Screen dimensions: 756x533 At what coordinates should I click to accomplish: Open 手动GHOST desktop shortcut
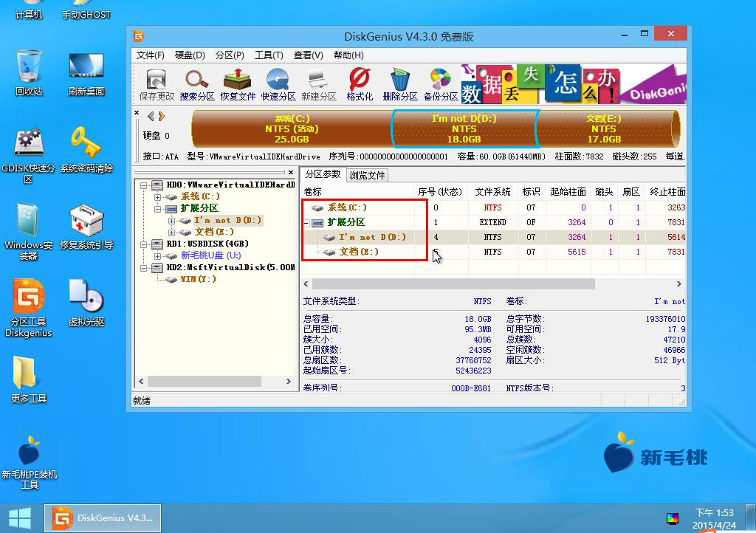86,10
